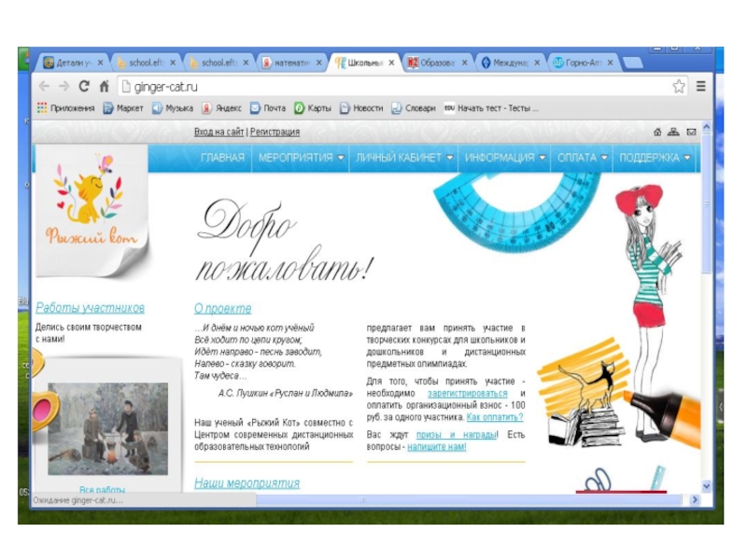The height and width of the screenshot is (560, 747).
Task: Open the Работы участников link
Action: point(90,308)
